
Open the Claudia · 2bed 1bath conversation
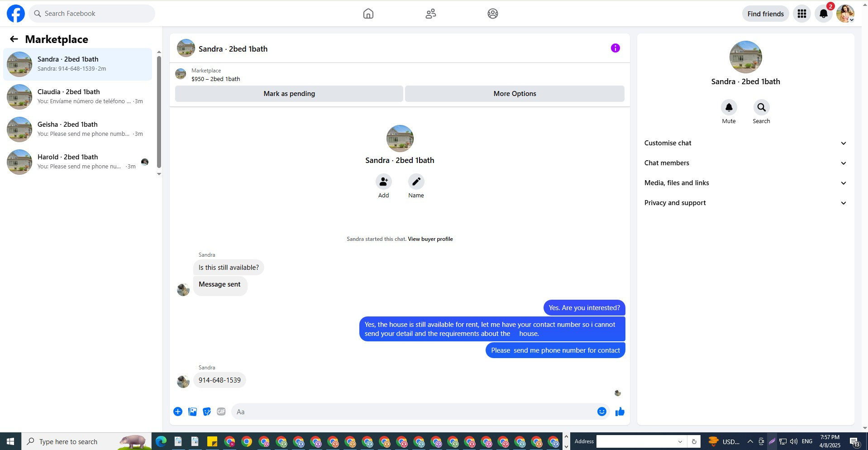tap(78, 96)
